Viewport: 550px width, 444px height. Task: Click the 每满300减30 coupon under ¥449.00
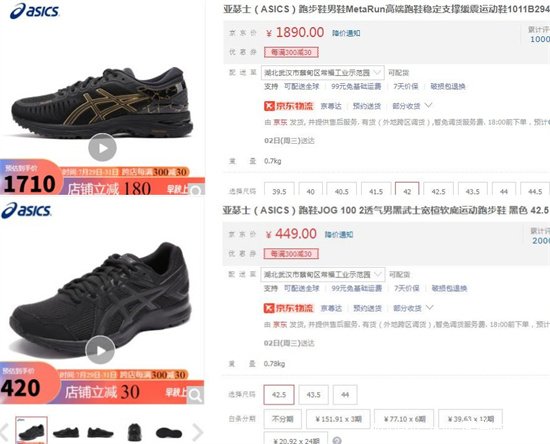click(x=291, y=254)
